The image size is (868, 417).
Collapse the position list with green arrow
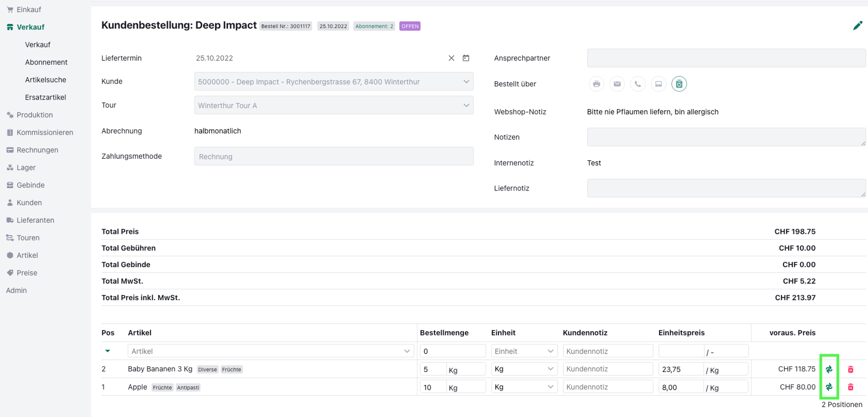[x=108, y=351]
